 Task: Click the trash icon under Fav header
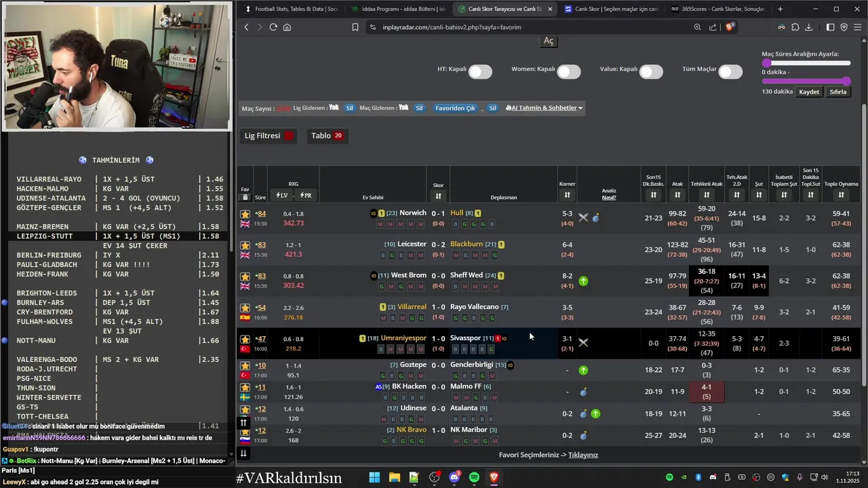[x=245, y=197]
